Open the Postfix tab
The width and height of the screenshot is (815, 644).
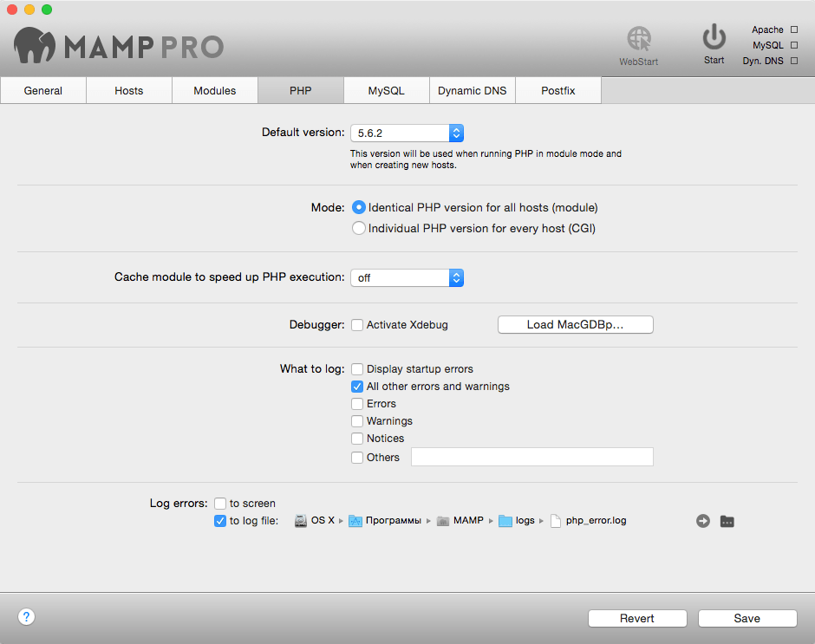[x=558, y=90]
